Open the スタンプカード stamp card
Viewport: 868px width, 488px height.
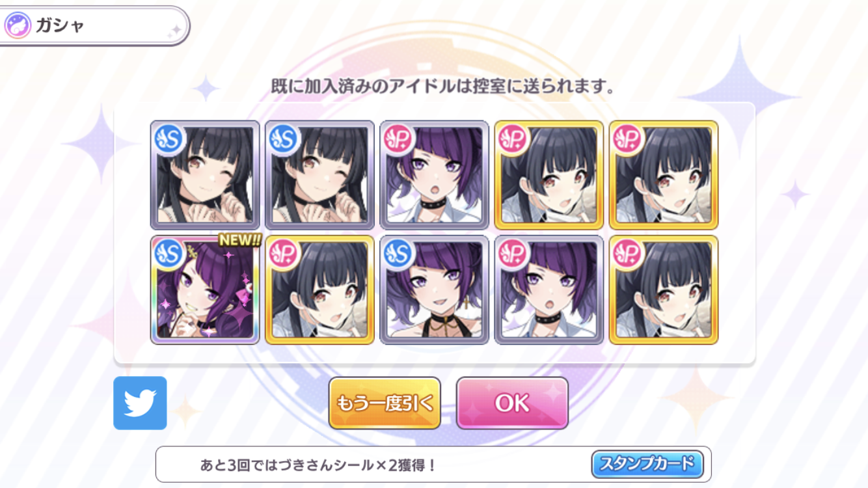[647, 465]
